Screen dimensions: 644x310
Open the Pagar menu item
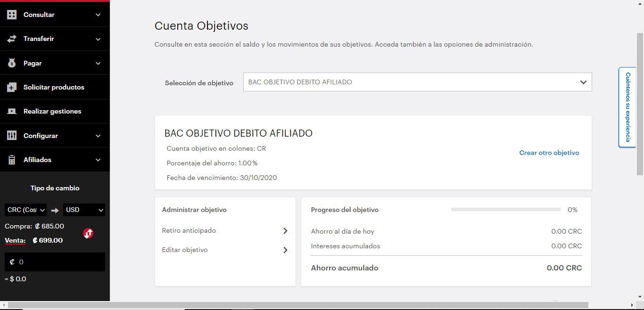pyautogui.click(x=55, y=63)
